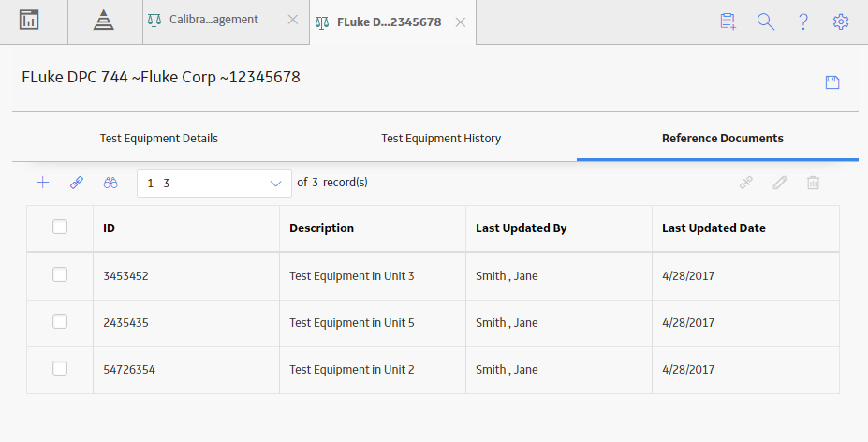Click Smith, Jane in the Unit 2 row
Image resolution: width=868 pixels, height=442 pixels.
point(507,370)
